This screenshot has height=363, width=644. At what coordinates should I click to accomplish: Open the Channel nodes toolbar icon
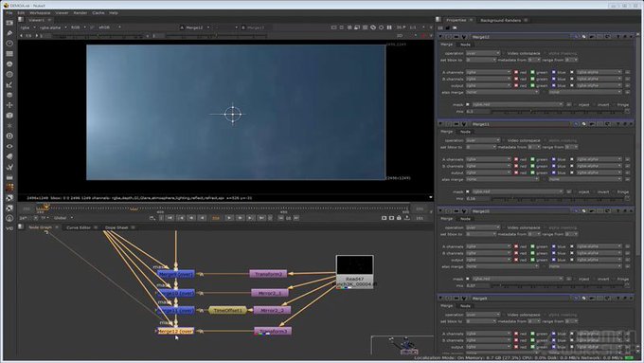tap(9, 53)
